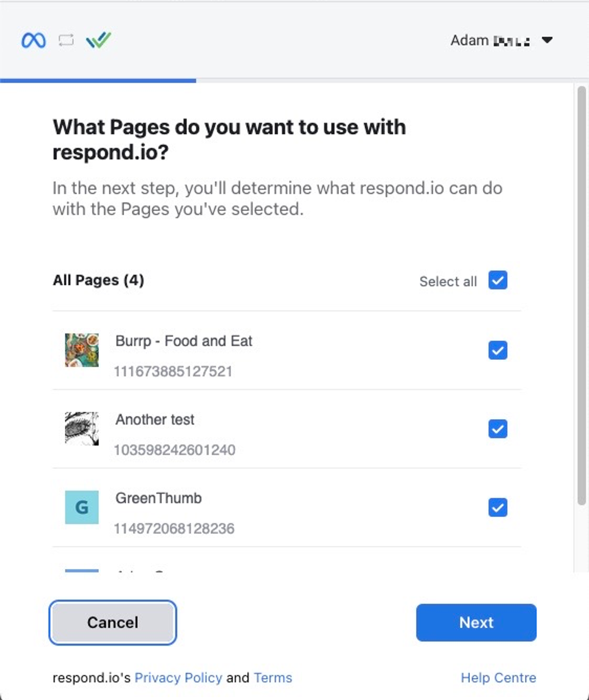Open the Help Centre link
589x700 pixels.
(x=498, y=678)
